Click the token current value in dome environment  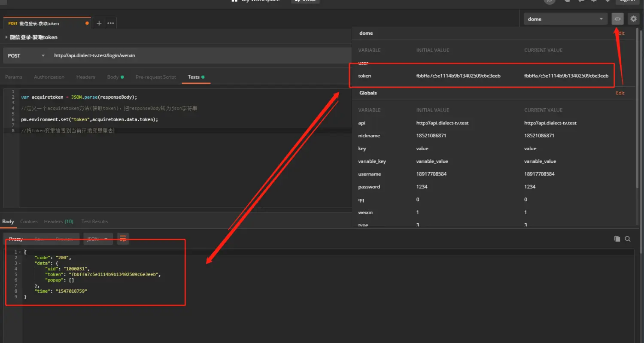pyautogui.click(x=566, y=76)
